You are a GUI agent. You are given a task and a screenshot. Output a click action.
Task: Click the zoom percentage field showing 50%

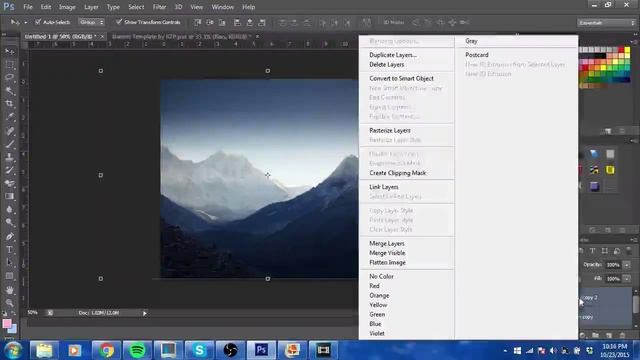point(33,313)
